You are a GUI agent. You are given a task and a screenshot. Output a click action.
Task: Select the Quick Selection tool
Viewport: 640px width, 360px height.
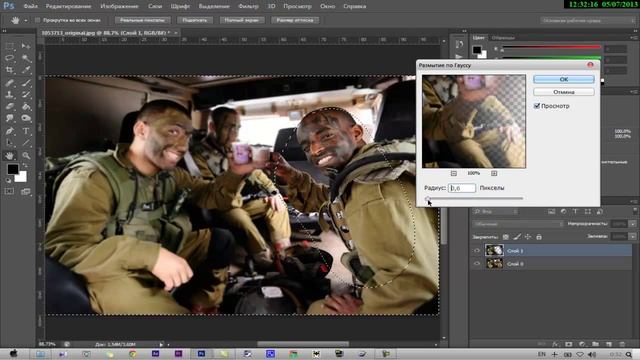[x=26, y=58]
